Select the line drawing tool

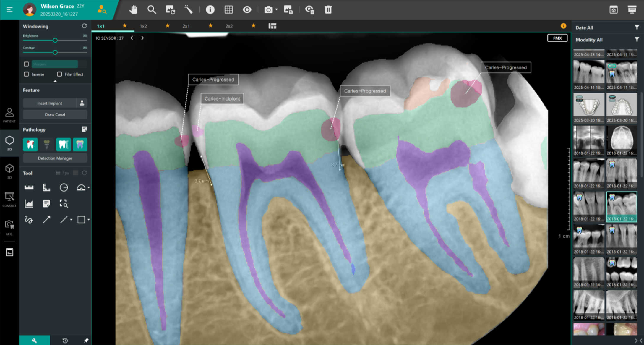(x=64, y=220)
